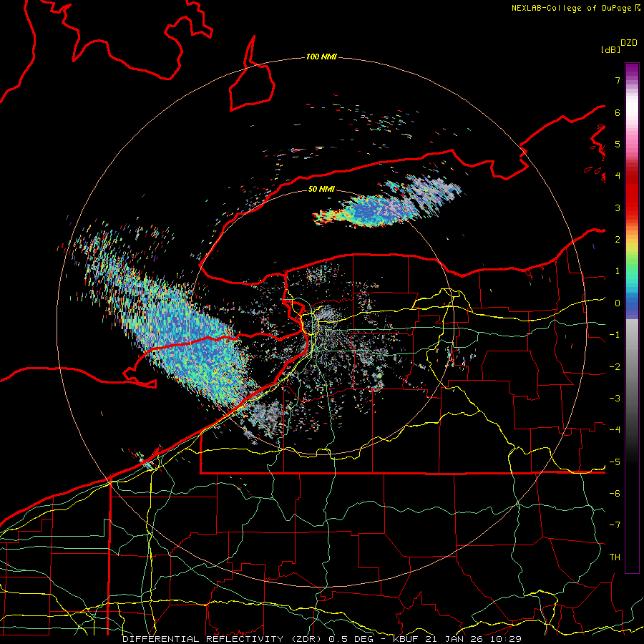Click the colorbar tick value -6
The height and width of the screenshot is (644, 644).
615,493
